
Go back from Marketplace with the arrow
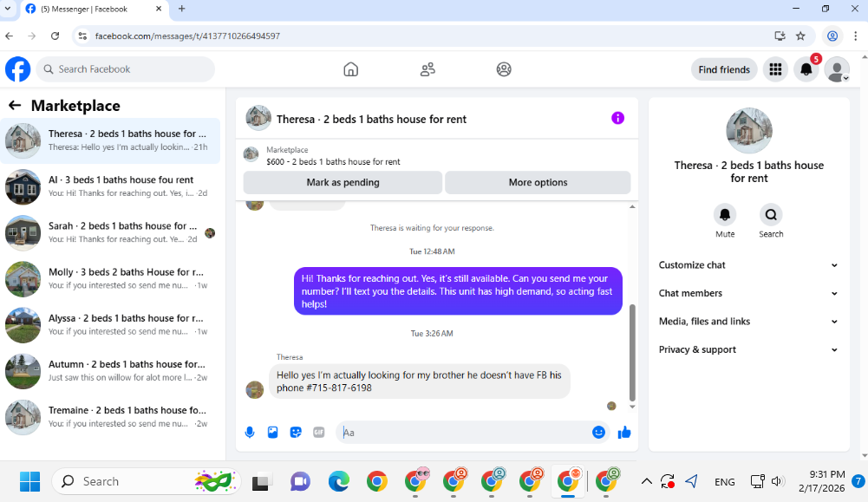pyautogui.click(x=15, y=105)
